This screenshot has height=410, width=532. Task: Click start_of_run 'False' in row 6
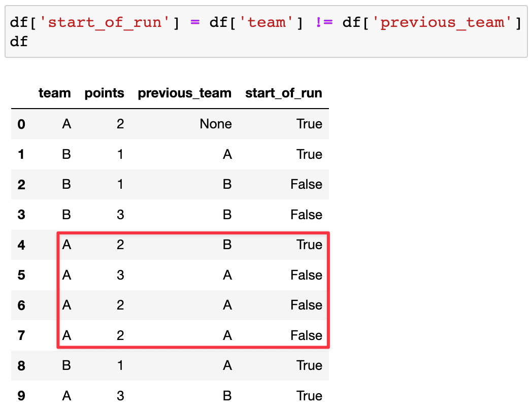pos(307,305)
